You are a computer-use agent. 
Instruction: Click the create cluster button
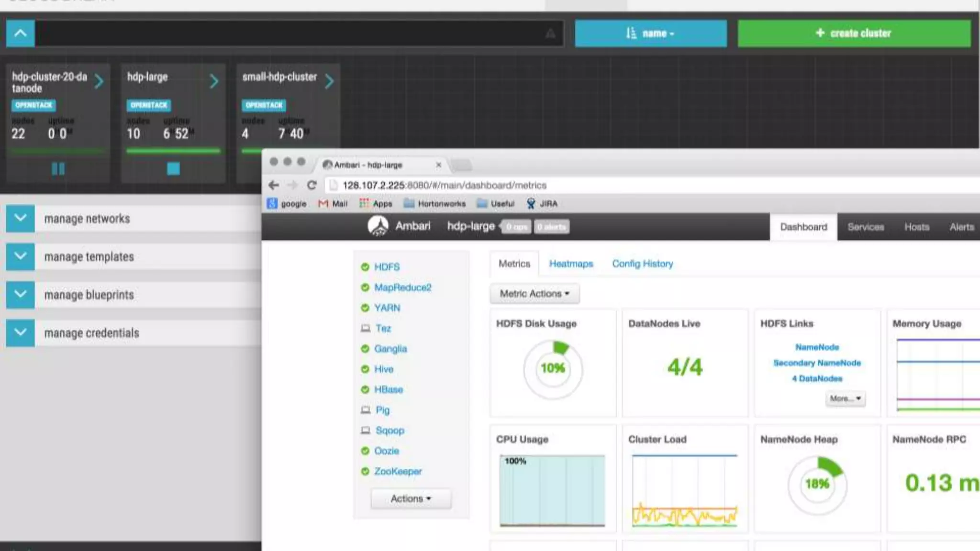[854, 33]
